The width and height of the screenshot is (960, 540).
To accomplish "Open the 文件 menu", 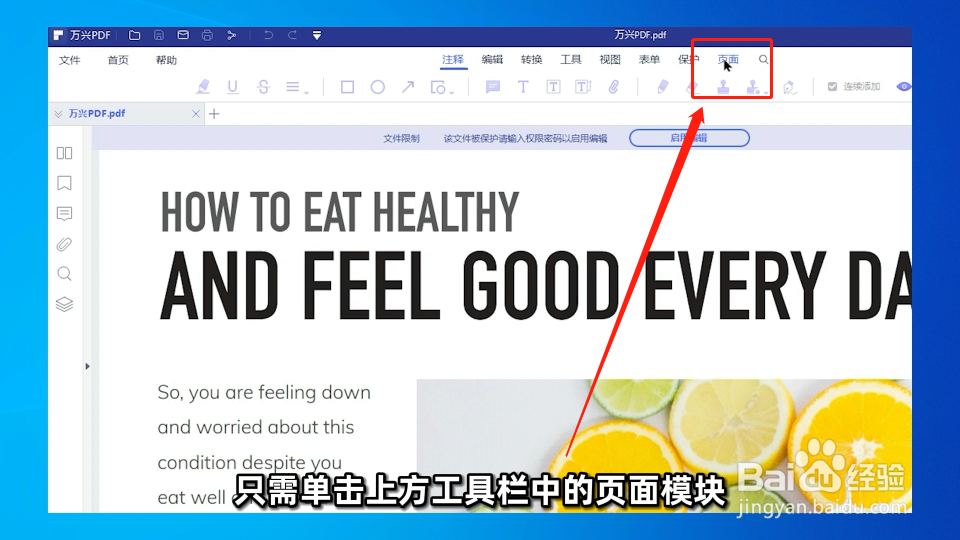I will (x=70, y=60).
